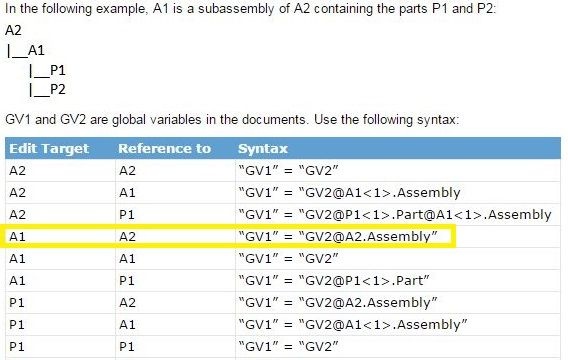Click syntax cell "GV2@A1<1>.Assembly" for A2 target

pyautogui.click(x=349, y=193)
